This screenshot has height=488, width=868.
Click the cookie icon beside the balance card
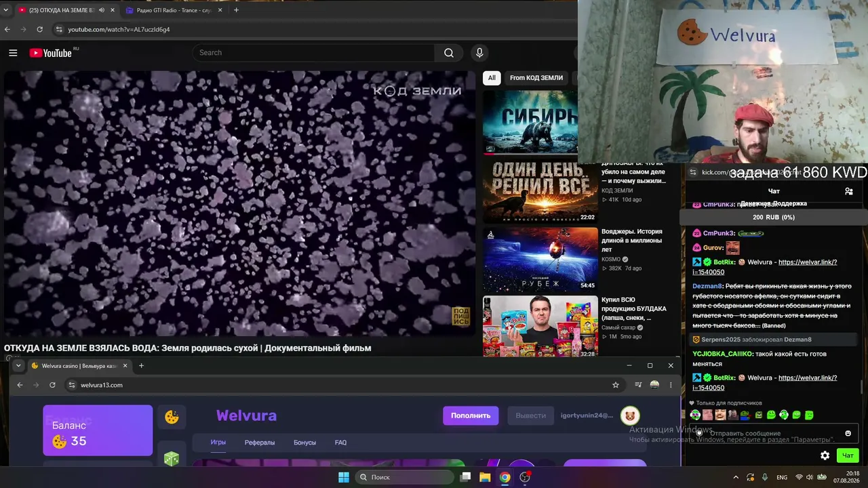click(172, 417)
